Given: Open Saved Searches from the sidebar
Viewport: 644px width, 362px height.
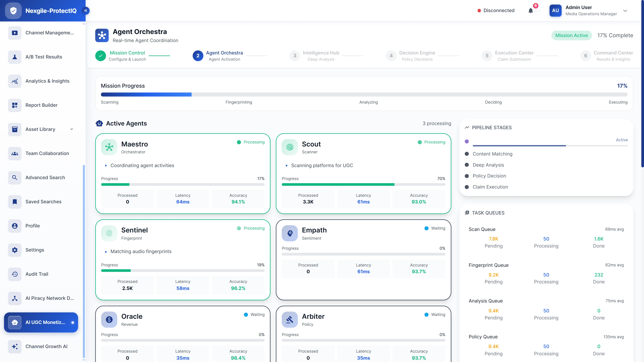Looking at the screenshot, I should pyautogui.click(x=43, y=202).
